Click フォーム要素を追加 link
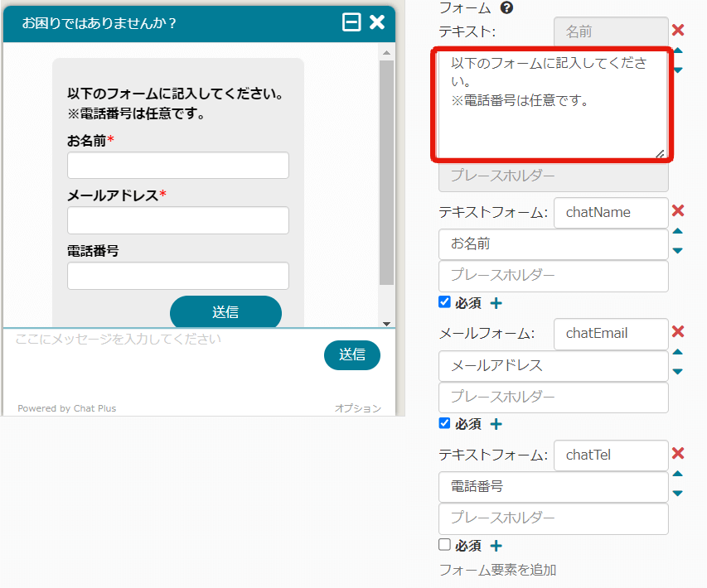The height and width of the screenshot is (588, 707). click(x=498, y=570)
